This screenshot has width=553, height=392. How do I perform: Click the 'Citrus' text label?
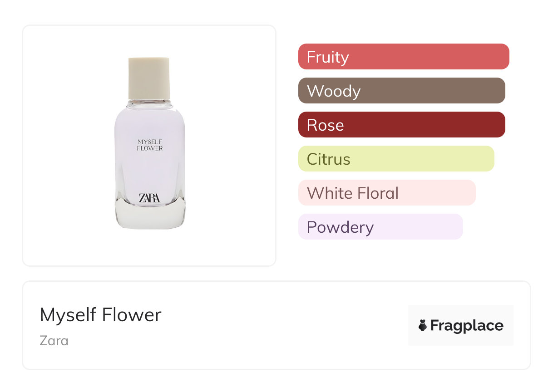click(x=328, y=159)
